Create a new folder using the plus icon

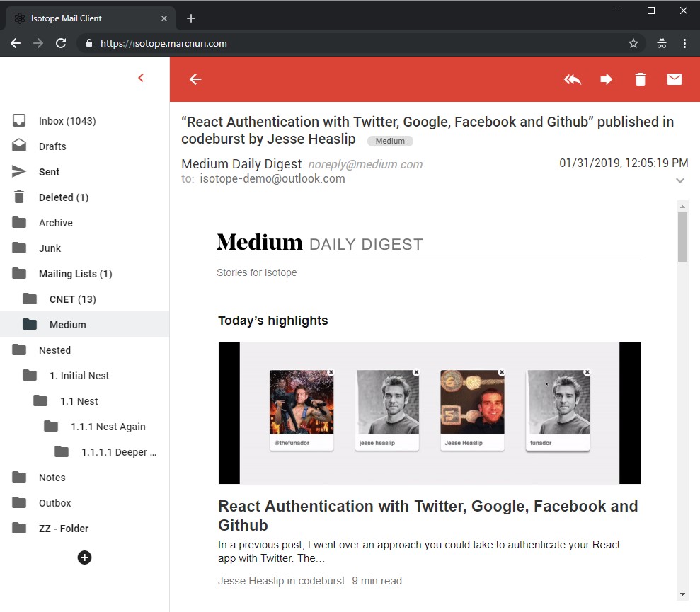pos(84,558)
